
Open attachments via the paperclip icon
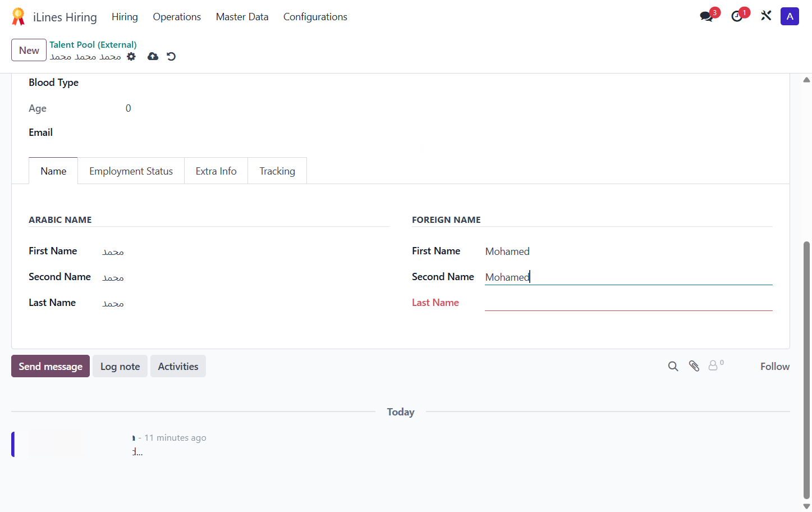[694, 366]
